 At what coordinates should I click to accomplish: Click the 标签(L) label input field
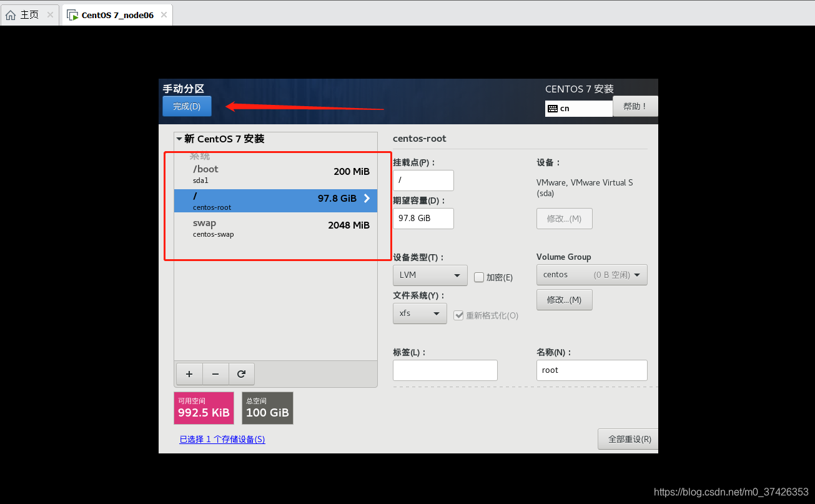coord(445,370)
